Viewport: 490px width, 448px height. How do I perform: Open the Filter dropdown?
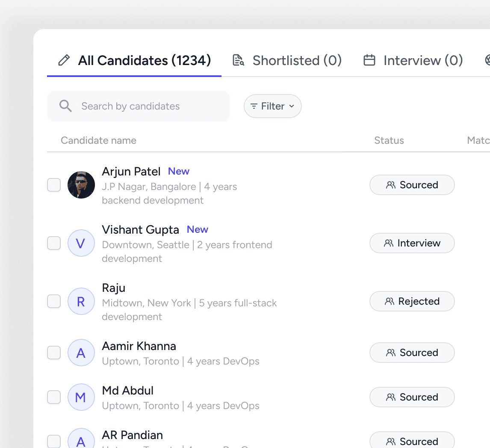click(272, 106)
